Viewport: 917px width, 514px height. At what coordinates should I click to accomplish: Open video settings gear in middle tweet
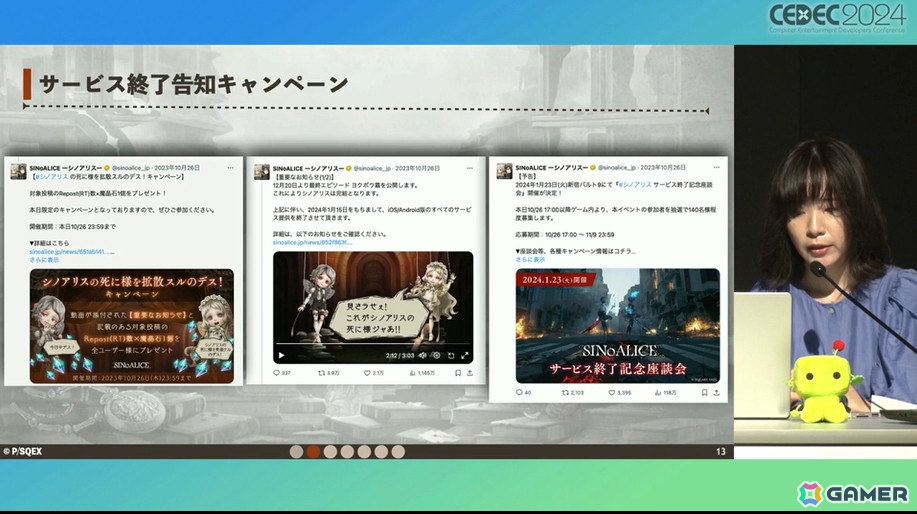(436, 355)
